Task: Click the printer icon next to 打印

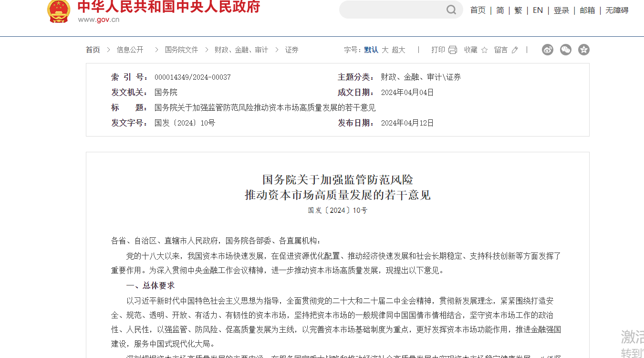Action: click(x=453, y=50)
